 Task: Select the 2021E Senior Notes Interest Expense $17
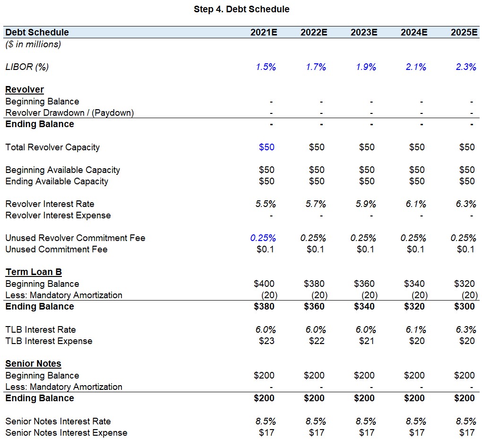tap(267, 432)
